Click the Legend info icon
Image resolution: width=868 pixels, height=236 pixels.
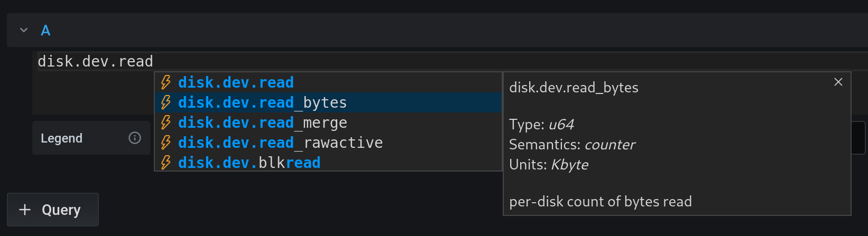coord(135,138)
